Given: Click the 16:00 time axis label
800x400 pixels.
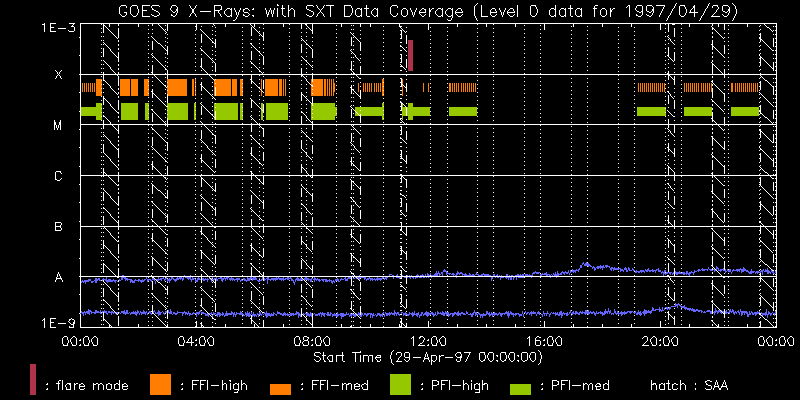Looking at the screenshot, I should coord(543,342).
